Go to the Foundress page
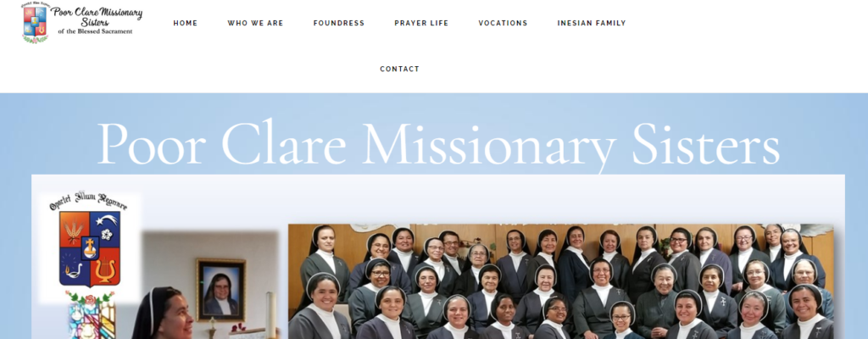 pos(339,23)
